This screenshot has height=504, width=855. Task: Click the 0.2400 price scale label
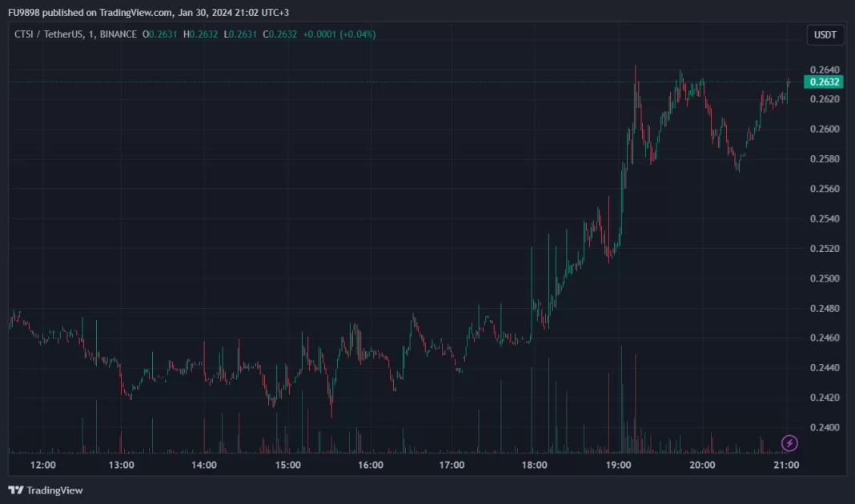824,427
